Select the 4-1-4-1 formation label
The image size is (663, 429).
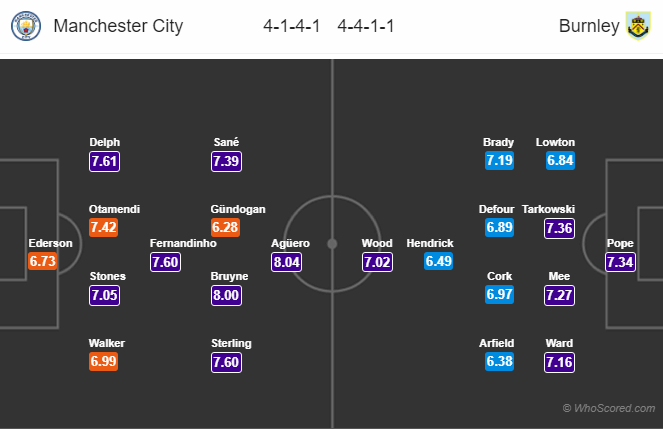pos(290,27)
